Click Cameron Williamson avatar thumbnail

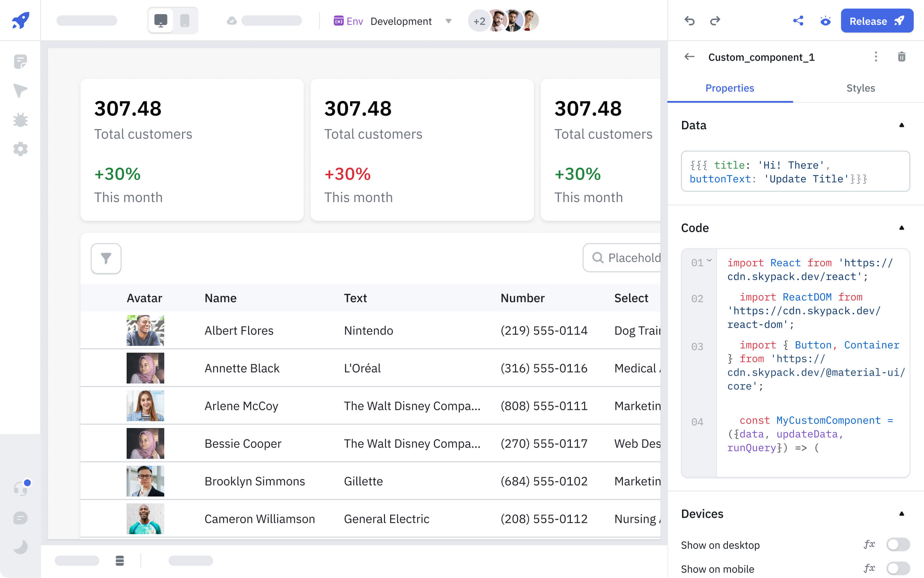145,519
